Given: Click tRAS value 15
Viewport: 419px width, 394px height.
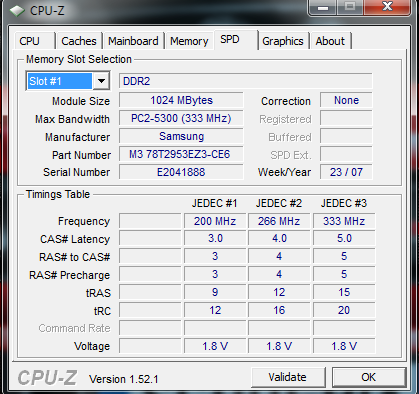Looking at the screenshot, I should click(344, 292).
